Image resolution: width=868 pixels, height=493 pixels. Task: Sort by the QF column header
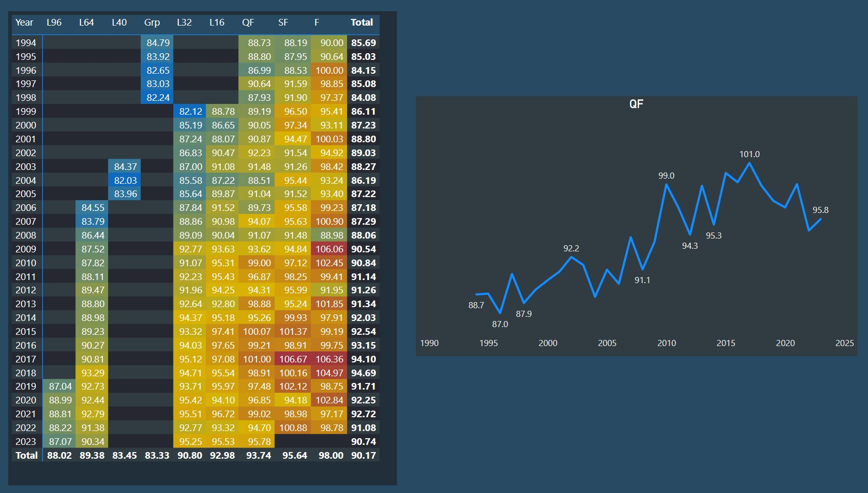[x=248, y=23]
